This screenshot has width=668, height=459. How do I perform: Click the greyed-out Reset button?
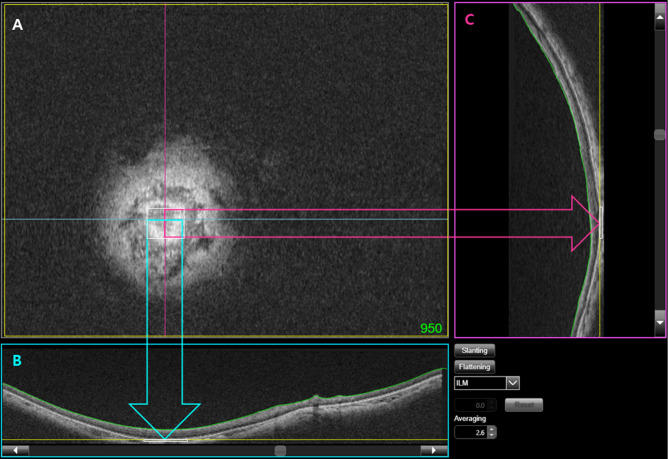coord(524,405)
